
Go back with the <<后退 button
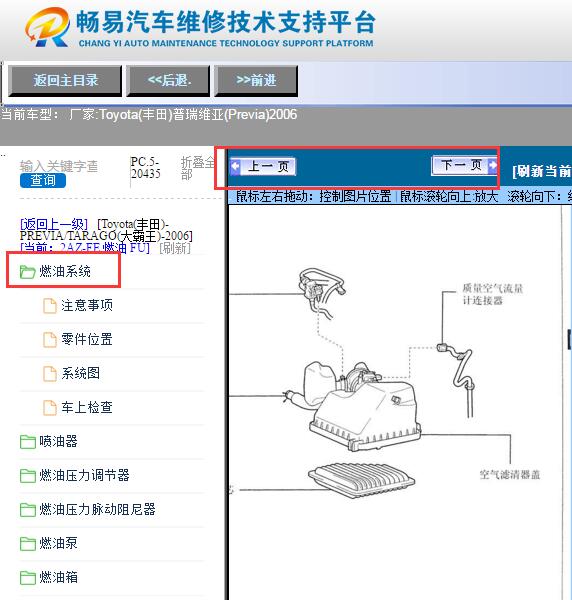coord(168,81)
